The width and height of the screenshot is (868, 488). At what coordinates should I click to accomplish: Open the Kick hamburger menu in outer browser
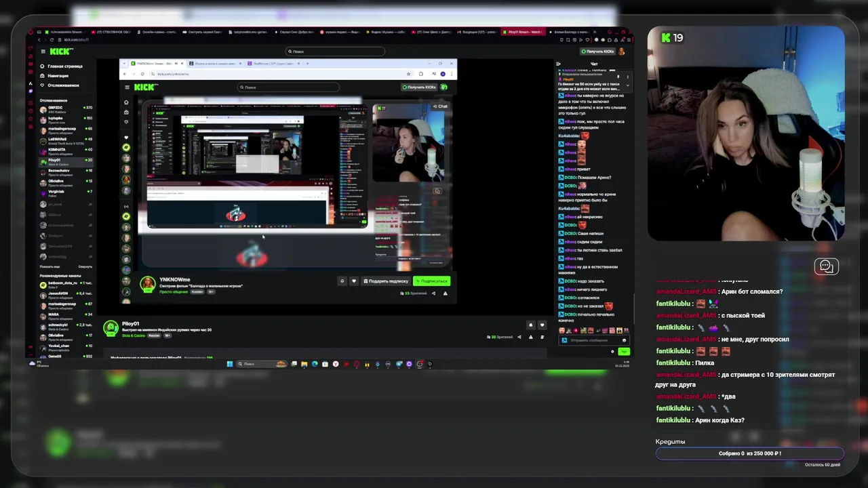pos(43,52)
